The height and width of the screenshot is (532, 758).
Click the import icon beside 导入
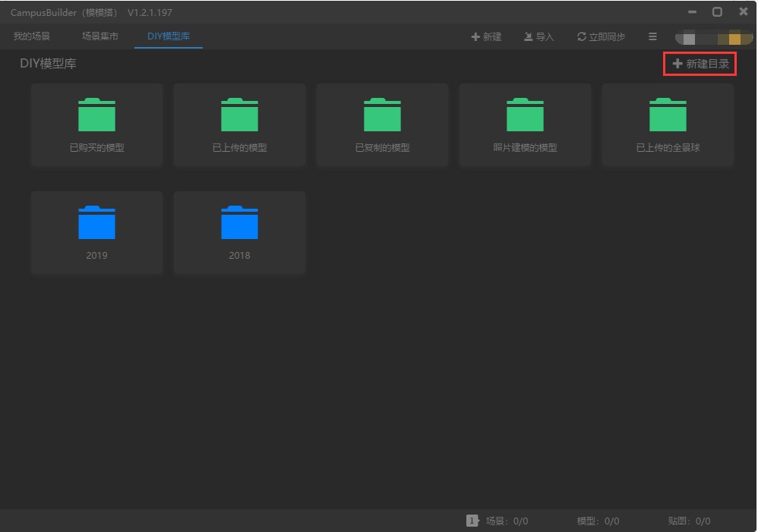click(529, 36)
